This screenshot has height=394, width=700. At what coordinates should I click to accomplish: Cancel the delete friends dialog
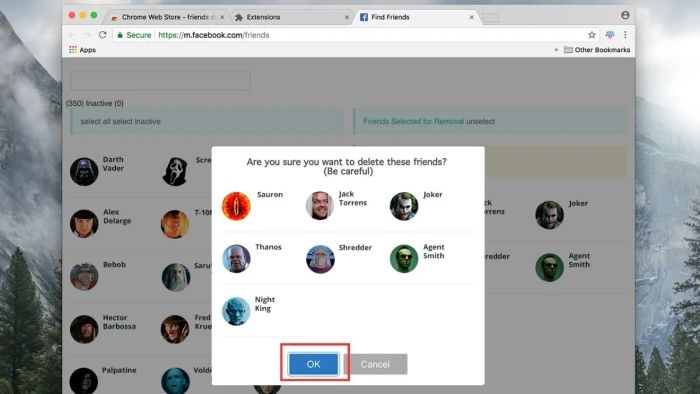coord(375,364)
